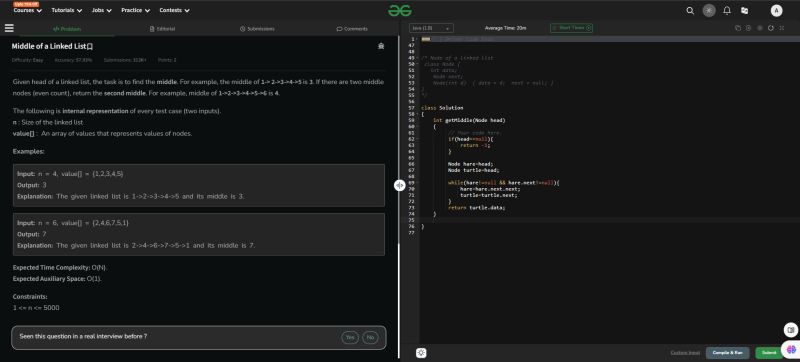The height and width of the screenshot is (362, 800).
Task: Click the Submissions count label under title
Action: pos(125,60)
